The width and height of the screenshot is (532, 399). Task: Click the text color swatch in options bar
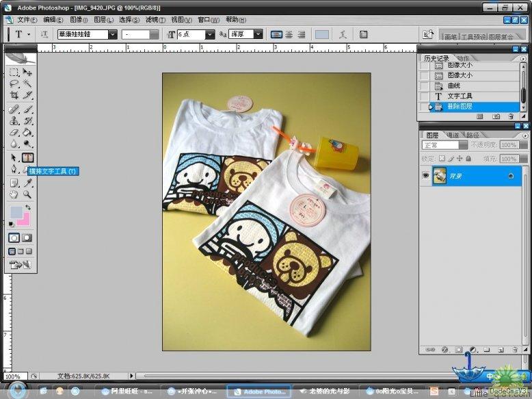point(321,34)
